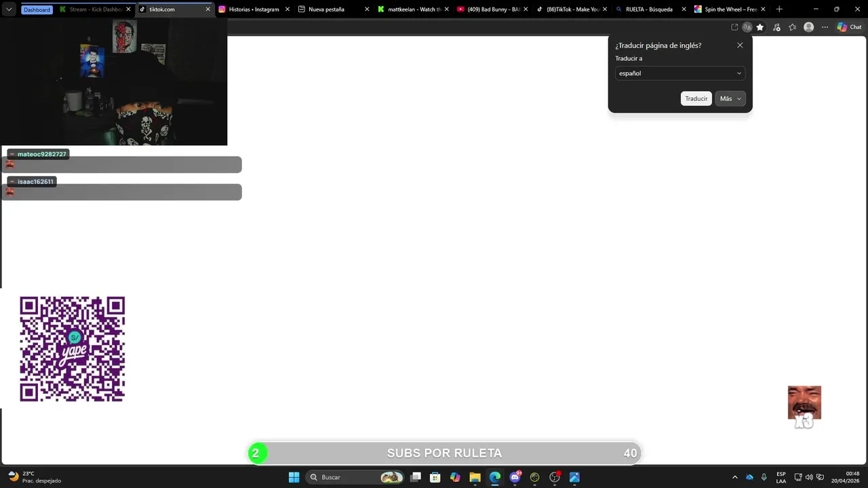Screen dimensions: 868x488
Task: Open the Copilot Chat button
Action: (849, 27)
